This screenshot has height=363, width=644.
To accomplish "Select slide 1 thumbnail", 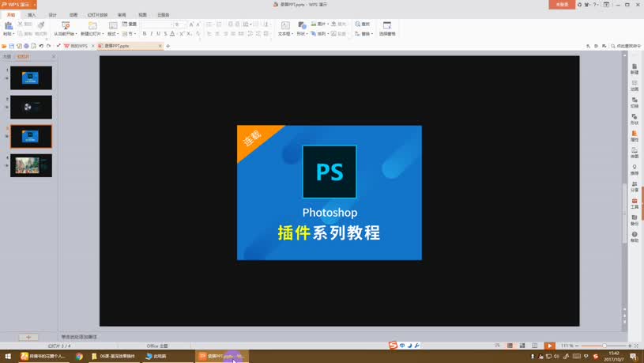I will 32,78.
